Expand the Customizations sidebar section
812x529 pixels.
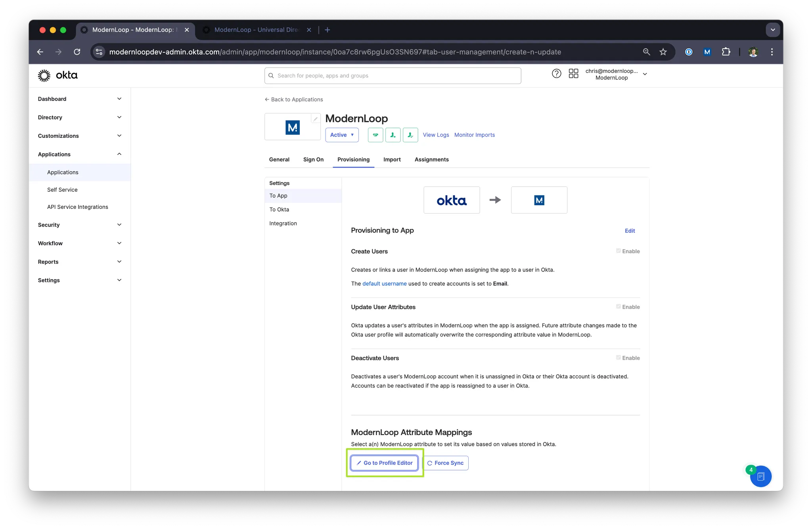click(x=80, y=136)
